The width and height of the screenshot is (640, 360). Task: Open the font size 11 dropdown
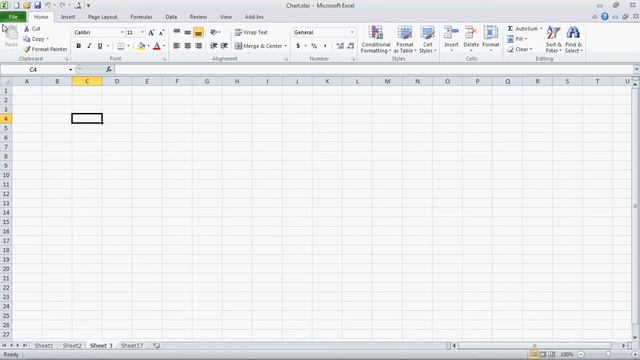click(142, 32)
